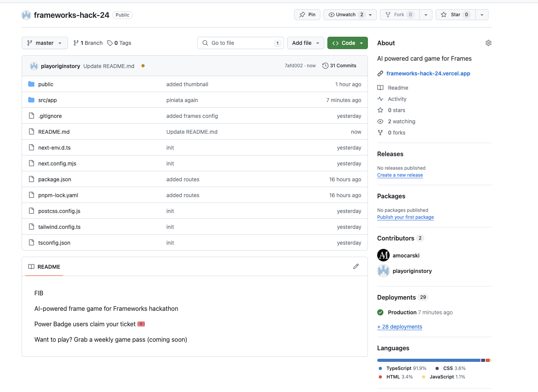Click the repository avatar next to frameworks-hack-24
The width and height of the screenshot is (538, 392).
26,15
